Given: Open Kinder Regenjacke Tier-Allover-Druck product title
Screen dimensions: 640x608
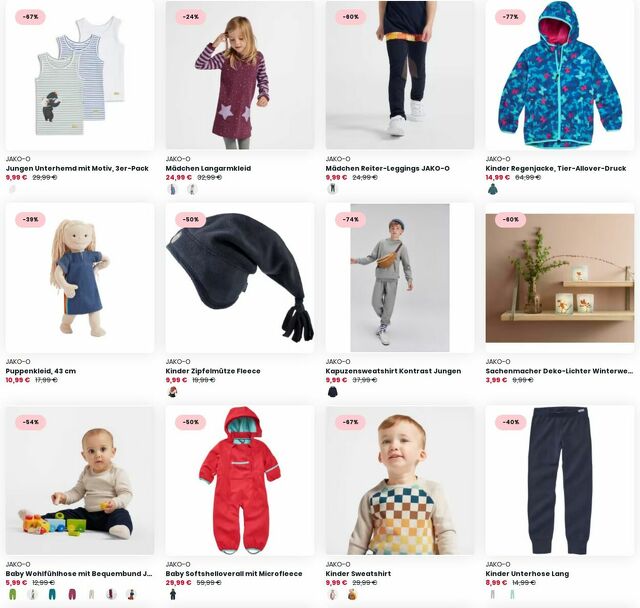Looking at the screenshot, I should [x=556, y=168].
